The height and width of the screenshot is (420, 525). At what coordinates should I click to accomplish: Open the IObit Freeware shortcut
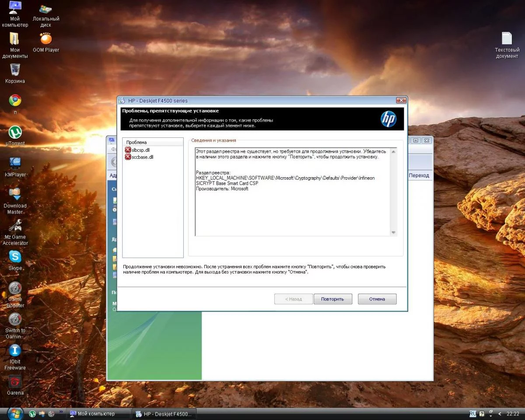(15, 357)
